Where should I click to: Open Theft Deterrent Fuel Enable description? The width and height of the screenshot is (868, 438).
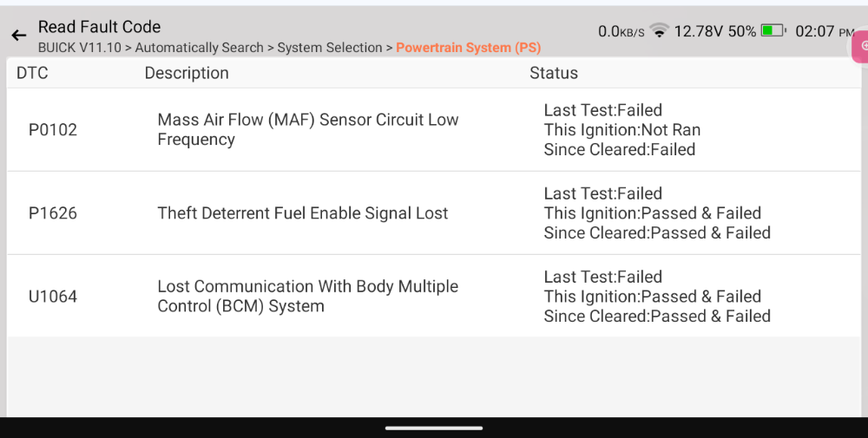click(x=302, y=213)
